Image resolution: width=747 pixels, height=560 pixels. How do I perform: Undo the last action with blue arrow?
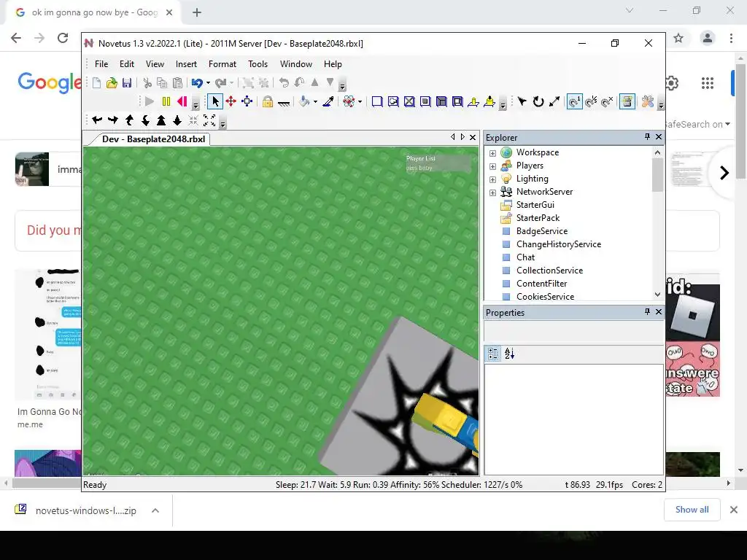(197, 83)
